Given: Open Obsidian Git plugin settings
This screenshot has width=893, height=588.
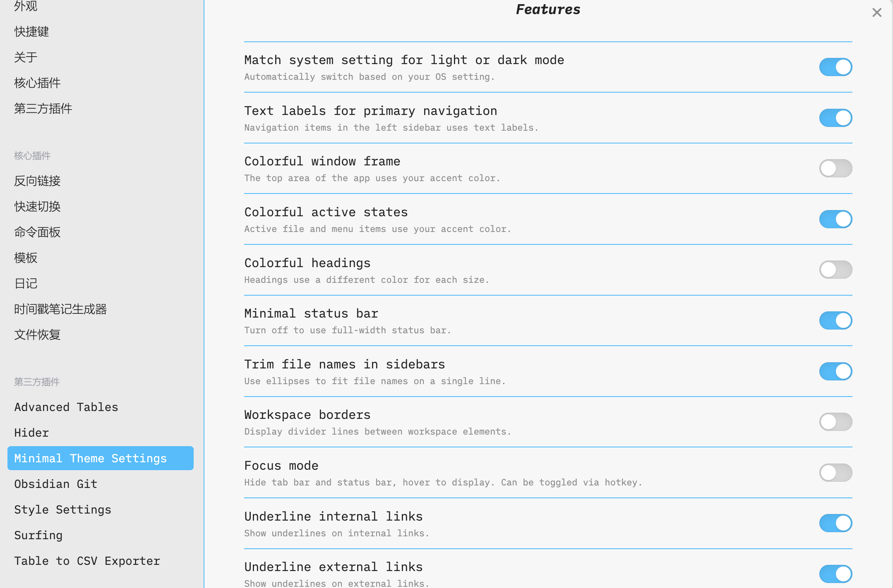Looking at the screenshot, I should pos(56,484).
